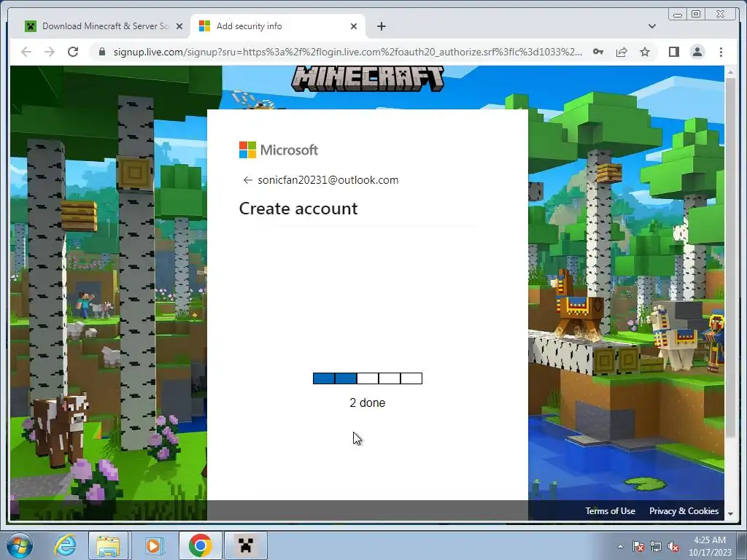The height and width of the screenshot is (560, 747).
Task: Click the address bar URL
Action: 348,52
